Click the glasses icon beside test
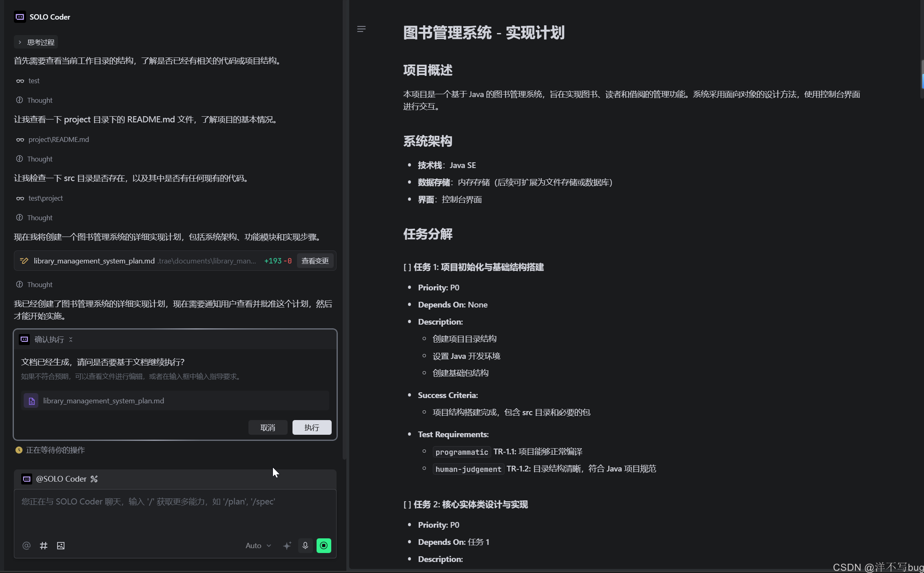Image resolution: width=924 pixels, height=573 pixels. pos(20,81)
